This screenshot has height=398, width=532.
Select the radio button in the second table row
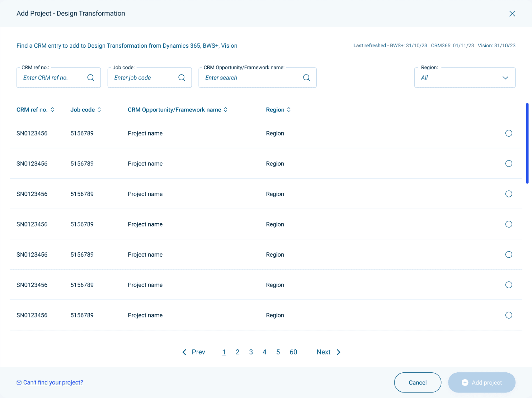tap(509, 164)
